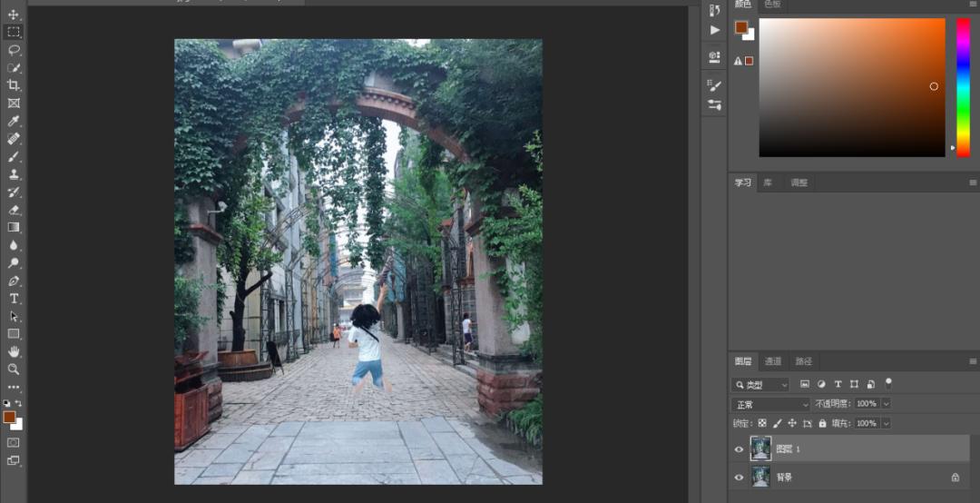Toggle visibility of the 背景 layer
The image size is (980, 503).
739,478
